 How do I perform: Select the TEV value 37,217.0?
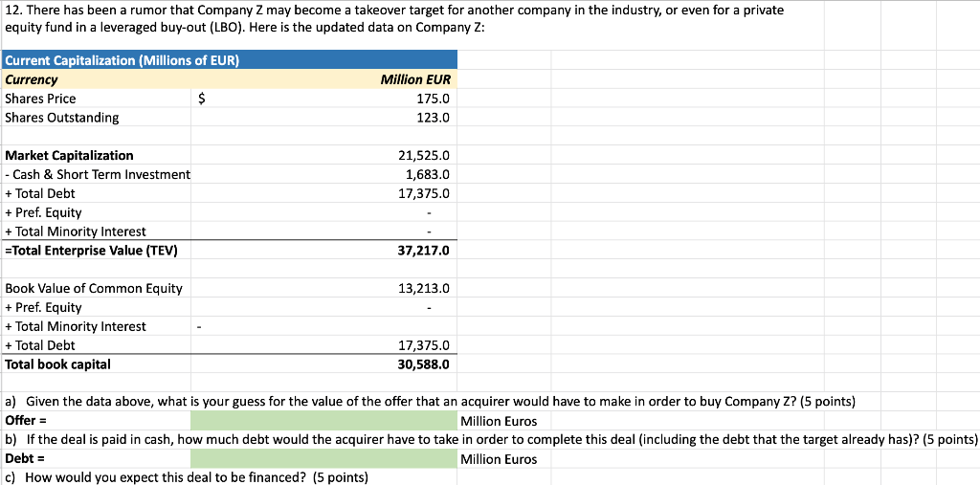click(423, 251)
